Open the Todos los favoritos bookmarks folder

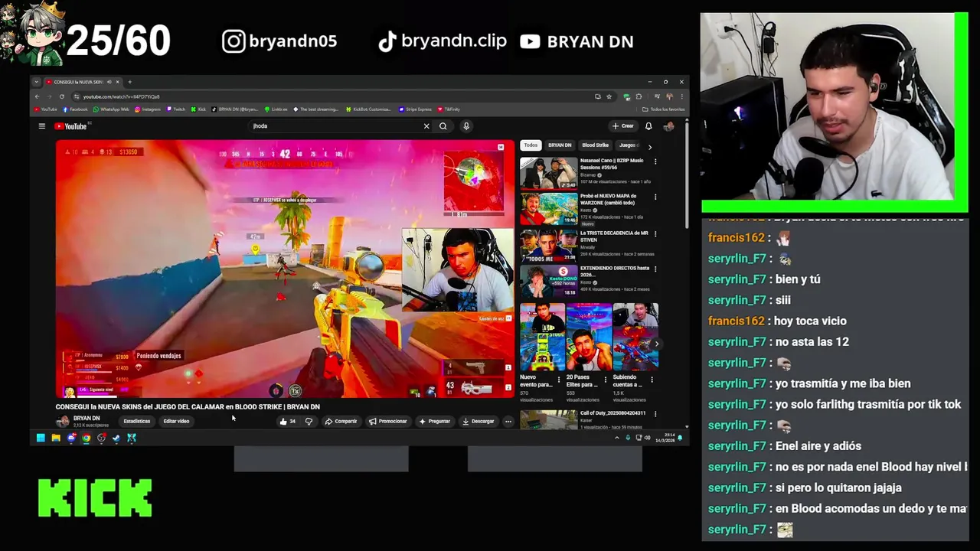[x=665, y=109]
